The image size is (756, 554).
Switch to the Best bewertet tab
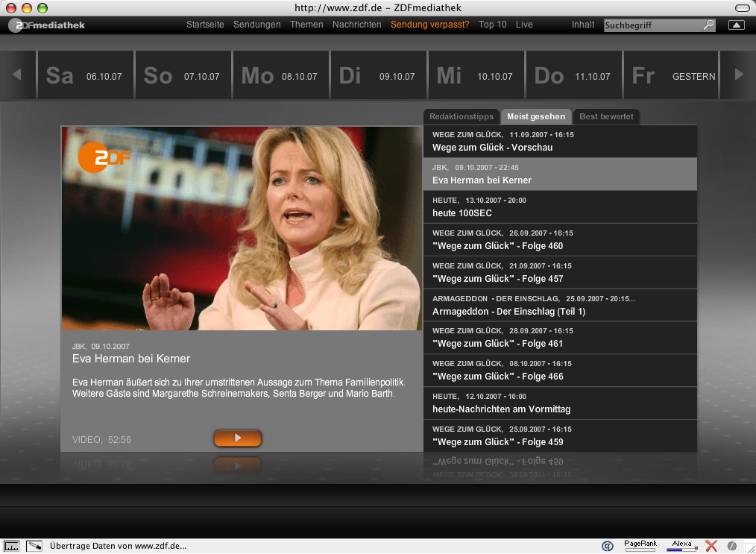pos(606,116)
